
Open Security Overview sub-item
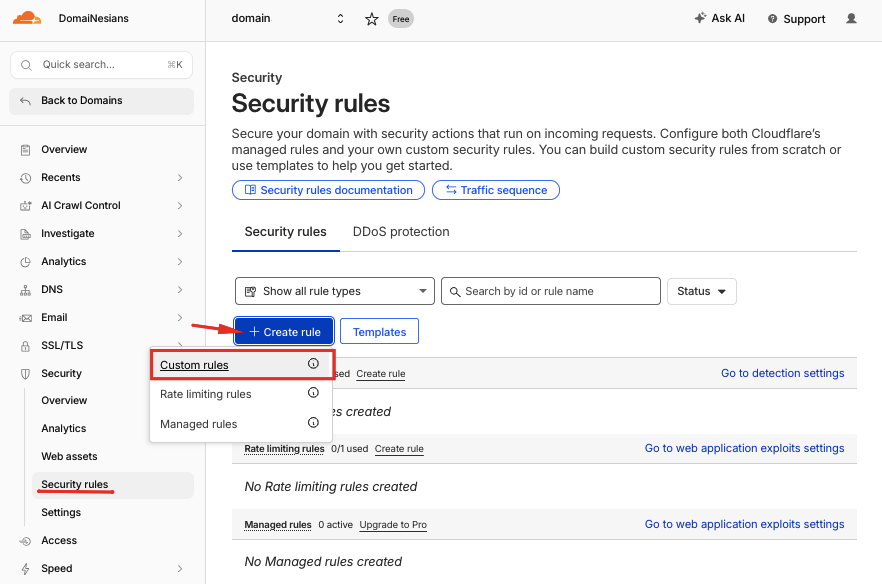[64, 401]
